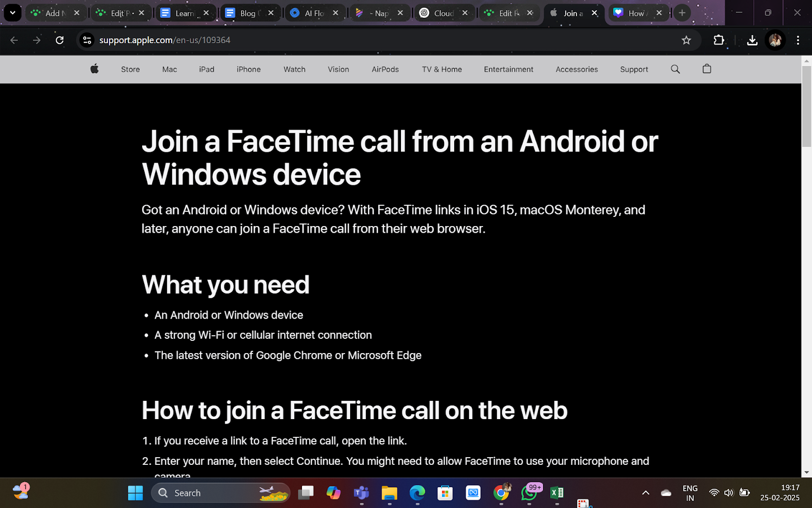This screenshot has width=812, height=508.
Task: Close the 'How' tab
Action: click(659, 13)
